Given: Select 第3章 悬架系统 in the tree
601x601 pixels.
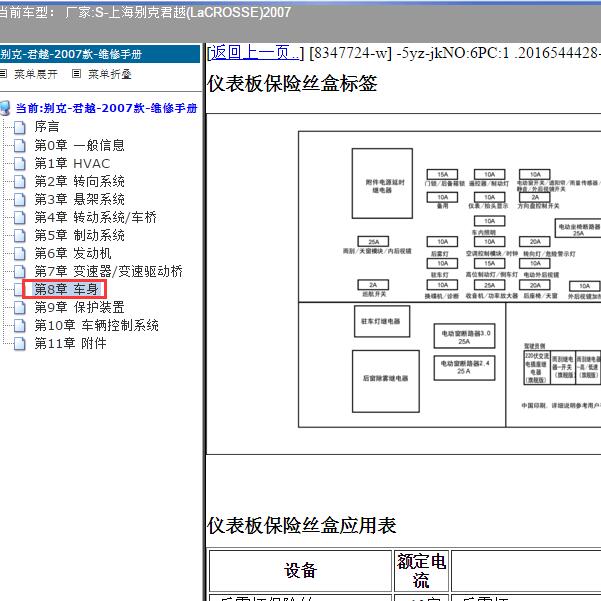Looking at the screenshot, I should [79, 199].
